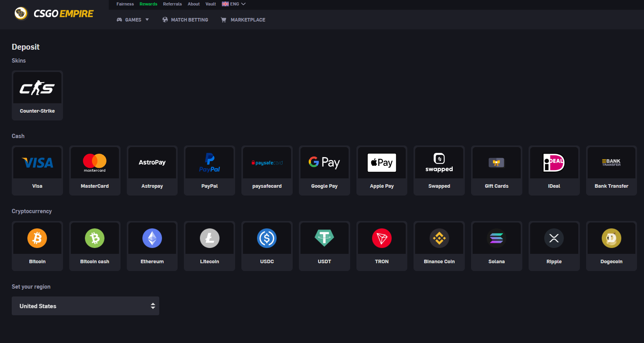Open the United States region dropdown
Image resolution: width=644 pixels, height=343 pixels.
point(85,306)
